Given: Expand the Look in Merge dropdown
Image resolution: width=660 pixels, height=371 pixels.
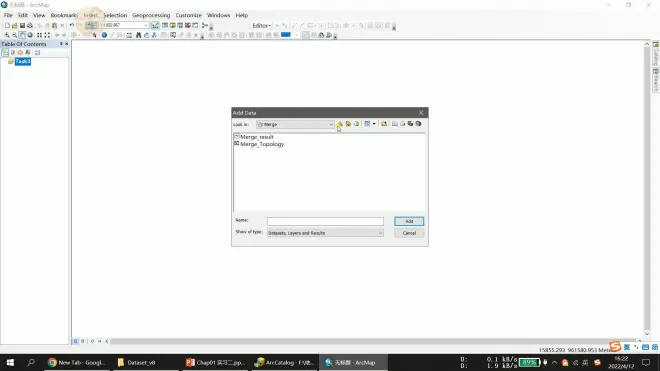Looking at the screenshot, I should (x=331, y=124).
